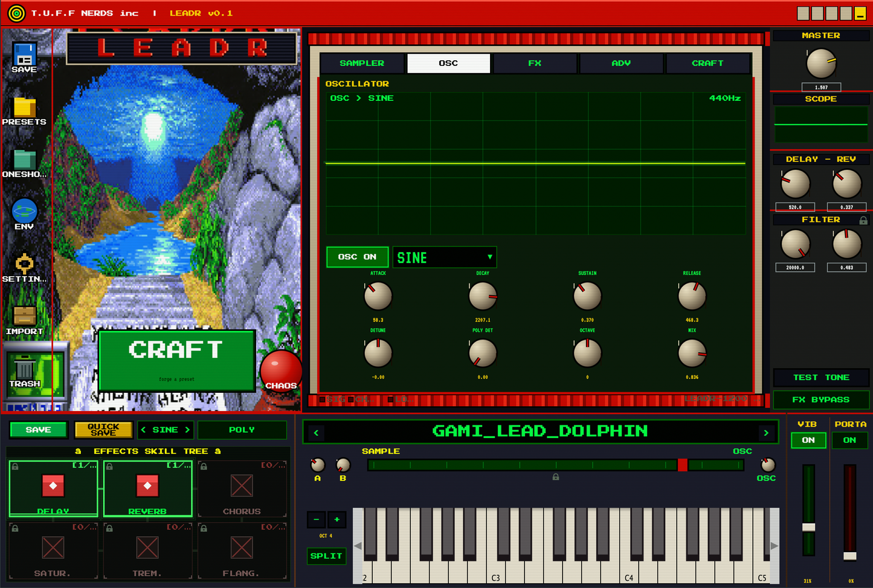Click the TEST TONE button
This screenshot has height=588, width=873.
pos(821,378)
